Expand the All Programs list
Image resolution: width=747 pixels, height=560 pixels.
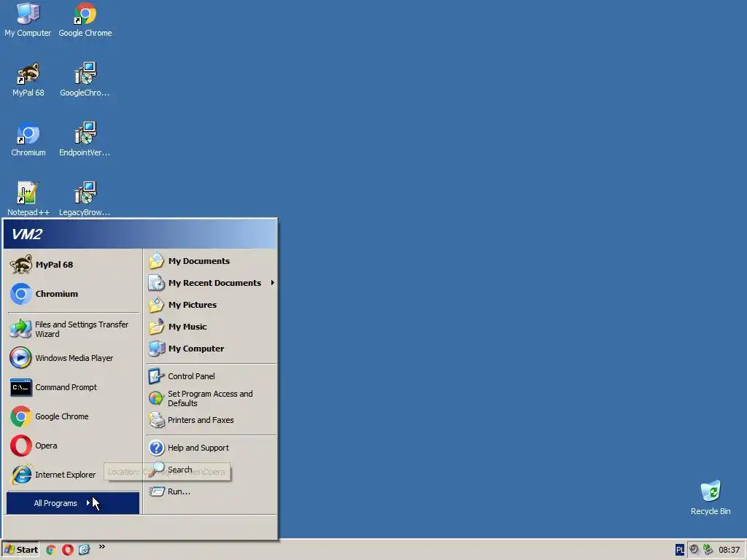[73, 503]
